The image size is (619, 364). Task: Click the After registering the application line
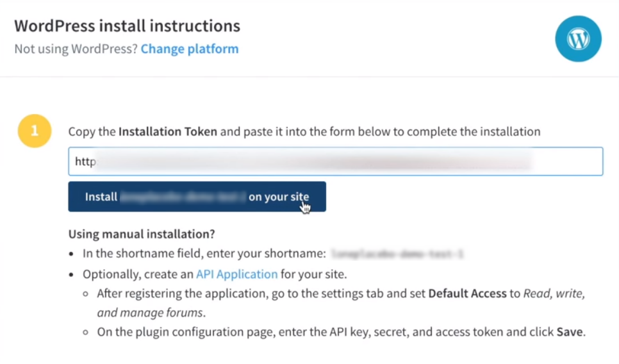click(341, 303)
